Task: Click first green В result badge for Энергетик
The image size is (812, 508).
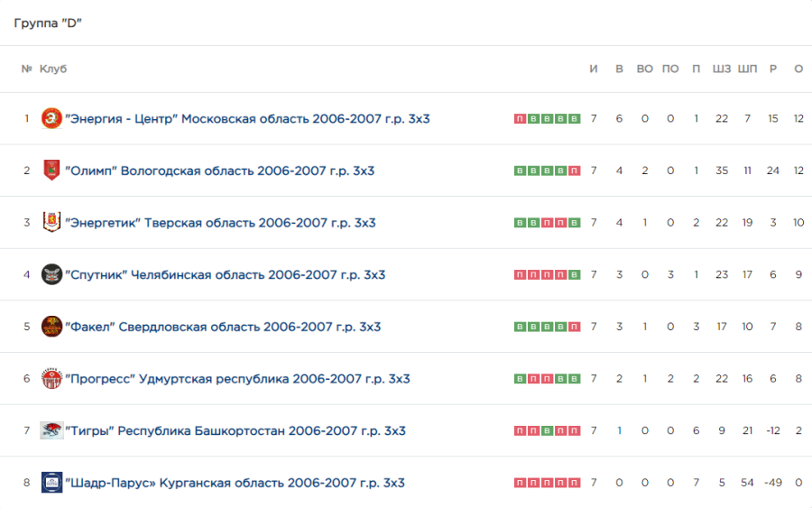Action: pyautogui.click(x=520, y=223)
